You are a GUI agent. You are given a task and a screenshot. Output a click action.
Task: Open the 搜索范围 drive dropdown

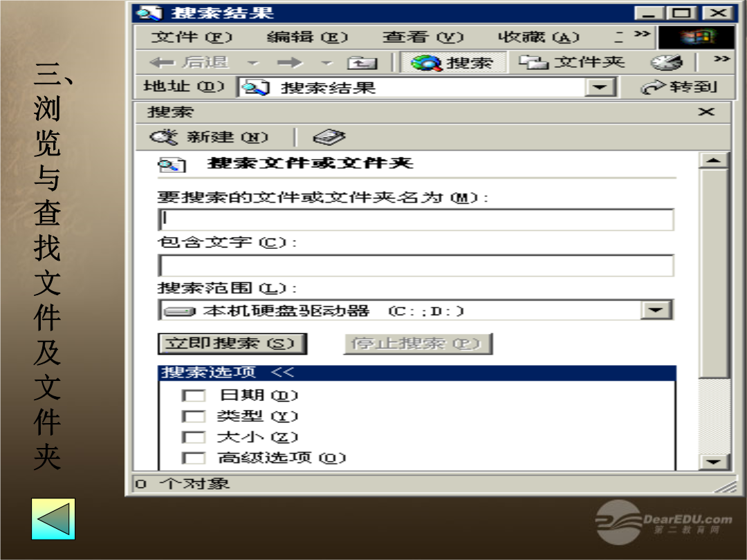(x=656, y=310)
